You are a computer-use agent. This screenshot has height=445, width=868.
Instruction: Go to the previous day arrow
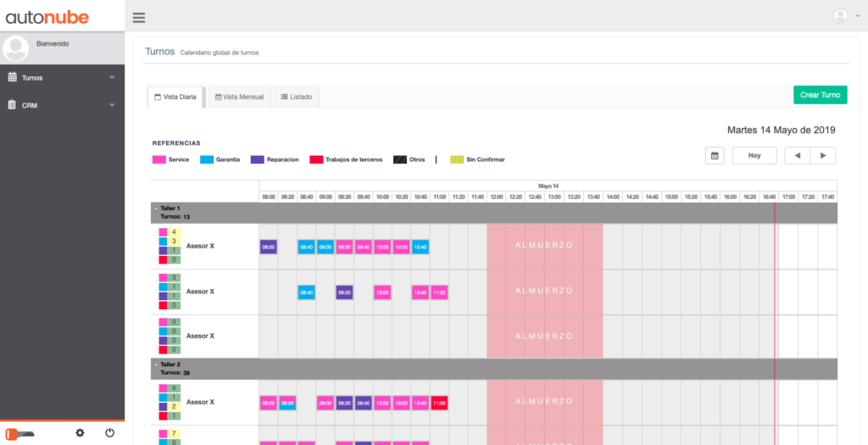click(797, 155)
